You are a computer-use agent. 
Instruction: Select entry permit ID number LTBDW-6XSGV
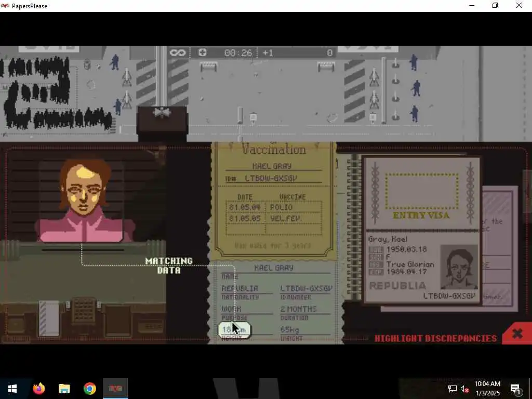pyautogui.click(x=307, y=288)
